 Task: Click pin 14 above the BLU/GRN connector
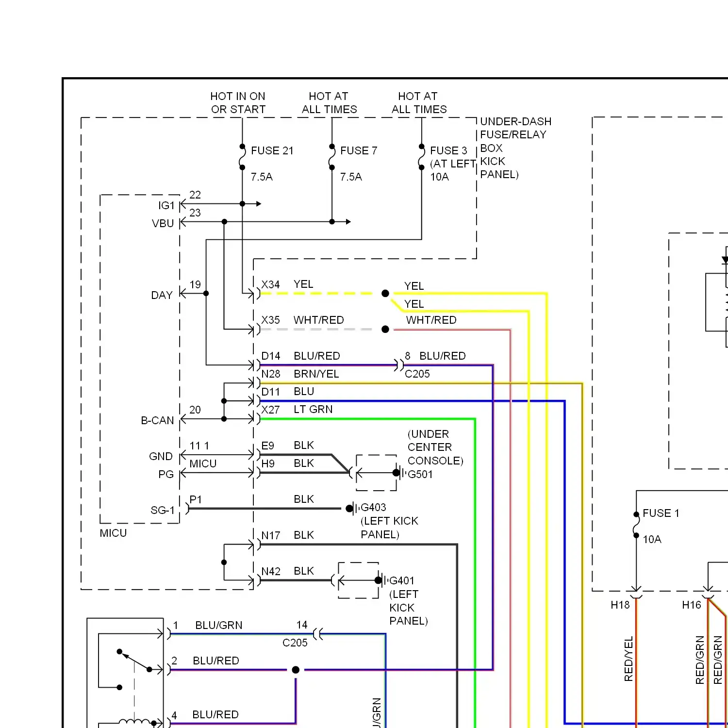(x=302, y=625)
